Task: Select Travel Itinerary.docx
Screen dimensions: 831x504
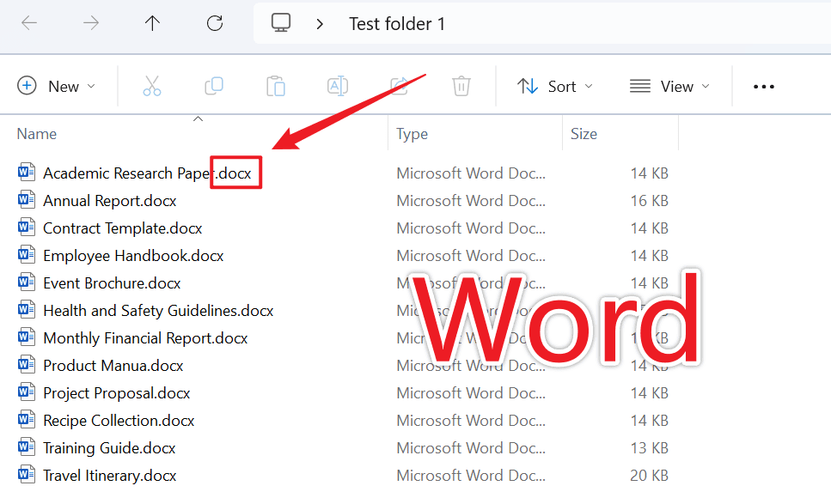Action: point(110,476)
